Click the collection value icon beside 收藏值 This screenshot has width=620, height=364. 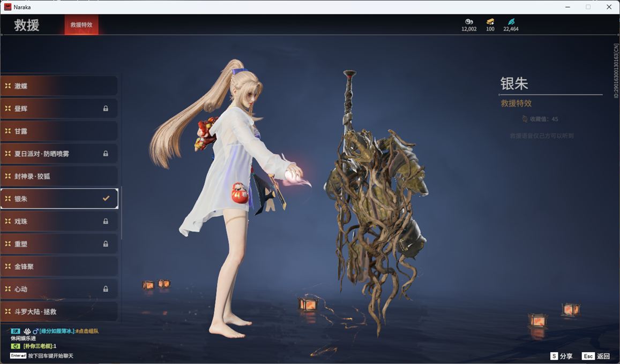pos(525,119)
